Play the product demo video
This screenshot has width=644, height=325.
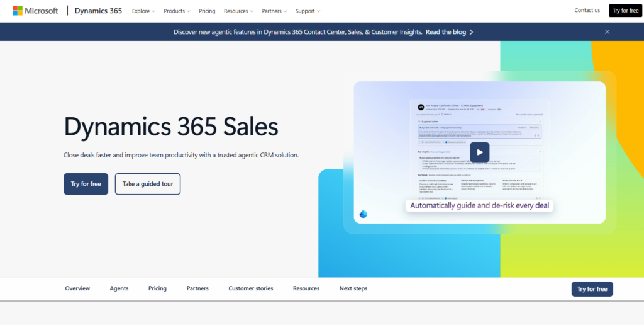click(479, 152)
